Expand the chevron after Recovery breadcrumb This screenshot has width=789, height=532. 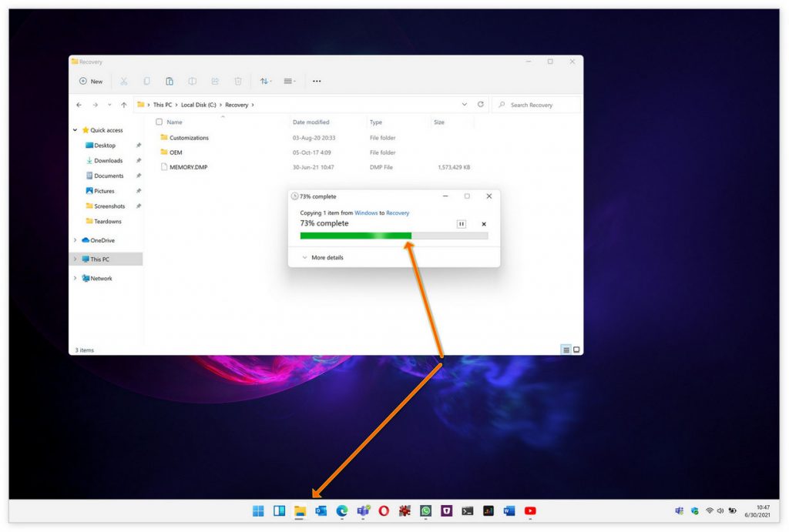(253, 105)
